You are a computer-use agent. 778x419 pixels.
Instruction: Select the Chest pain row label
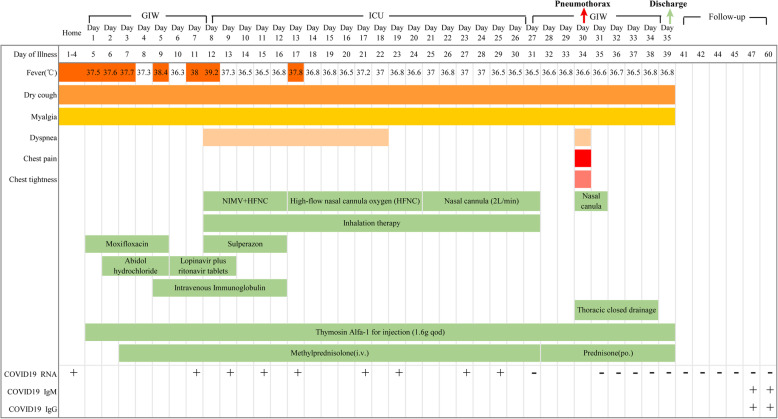tap(40, 158)
